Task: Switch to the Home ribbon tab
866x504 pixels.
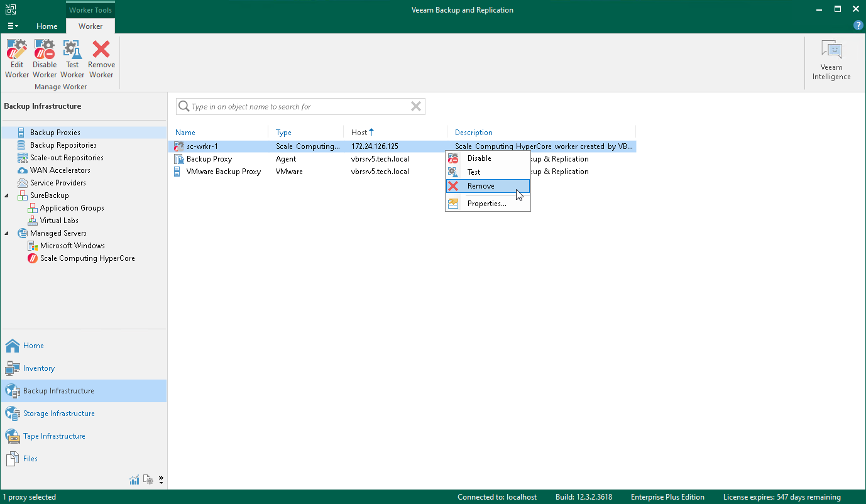Action: point(47,26)
